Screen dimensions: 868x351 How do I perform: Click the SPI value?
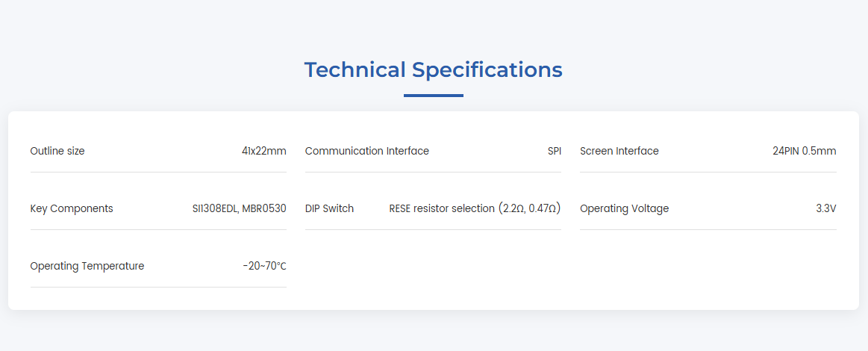[555, 151]
